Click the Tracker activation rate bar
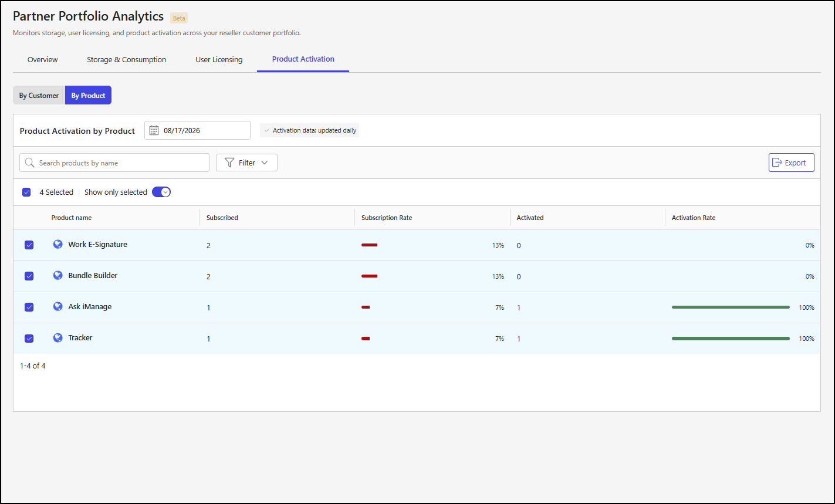The height and width of the screenshot is (504, 835). [731, 338]
